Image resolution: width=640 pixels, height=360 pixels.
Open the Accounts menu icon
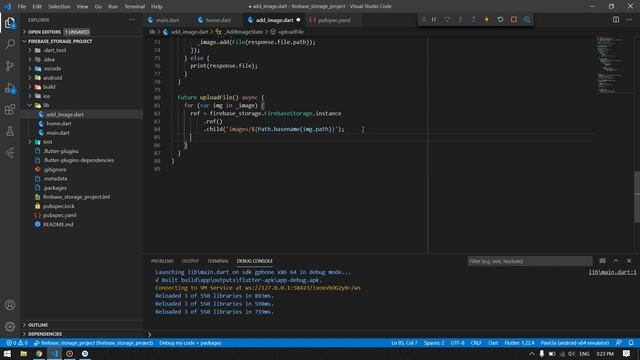pos(10,305)
